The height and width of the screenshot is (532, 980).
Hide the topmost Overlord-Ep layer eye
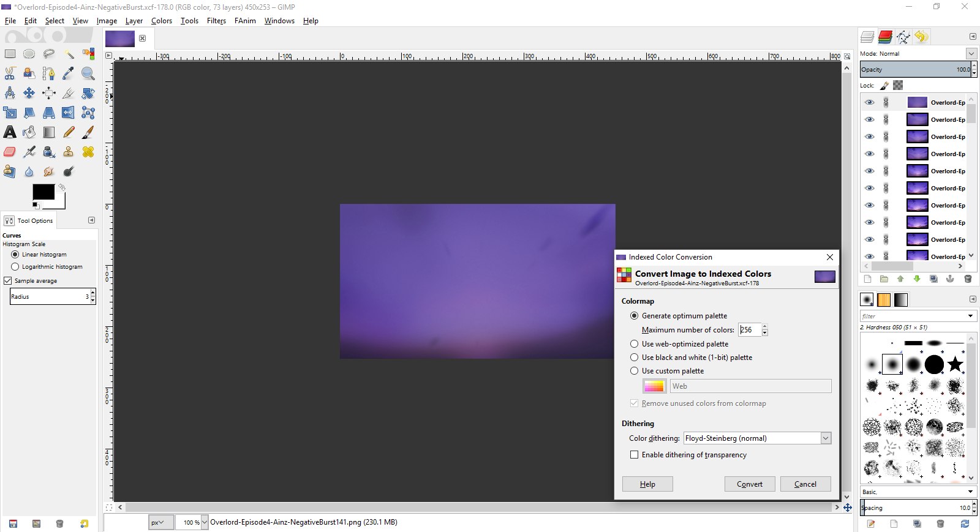(x=870, y=103)
